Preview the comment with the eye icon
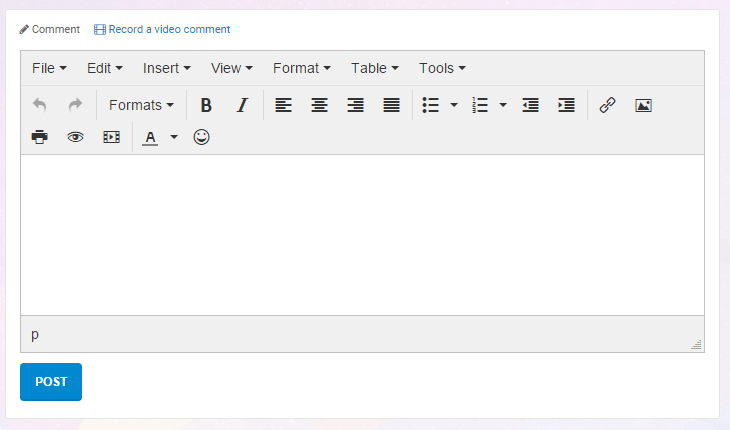This screenshot has width=730, height=430. [x=75, y=137]
